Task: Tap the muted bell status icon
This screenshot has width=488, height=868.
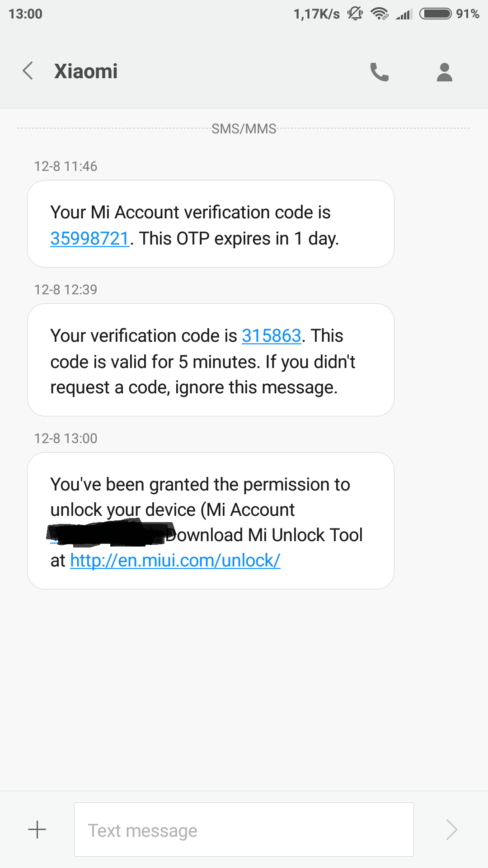Action: [355, 14]
